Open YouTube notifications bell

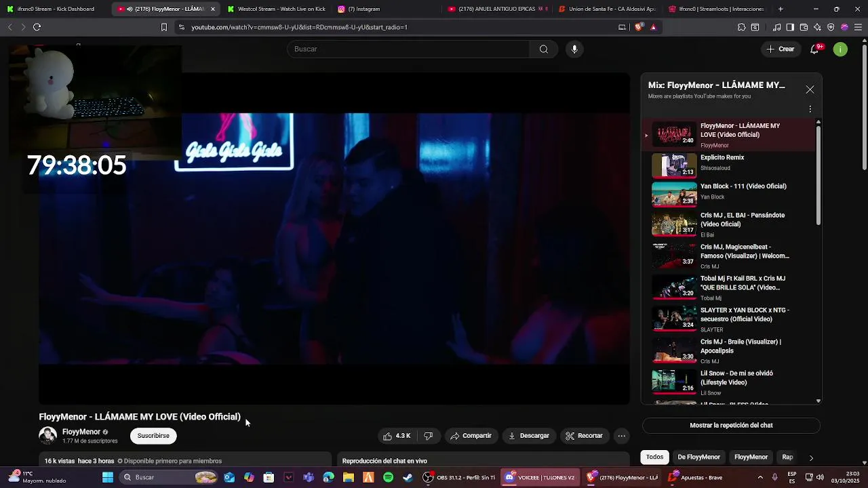tap(814, 49)
